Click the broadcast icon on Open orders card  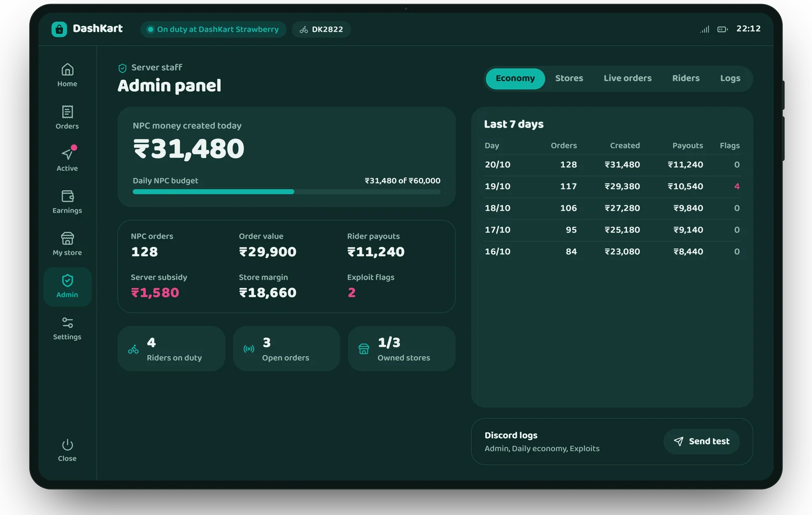tap(249, 349)
